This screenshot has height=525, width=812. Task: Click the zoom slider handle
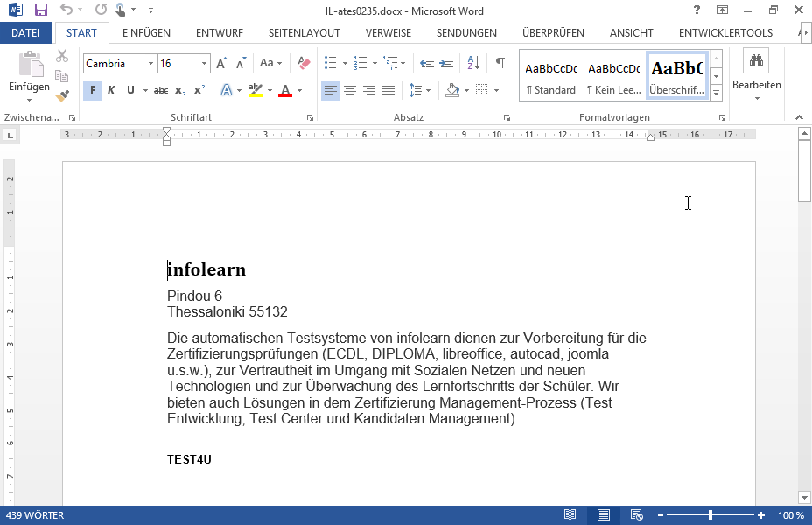click(x=710, y=515)
